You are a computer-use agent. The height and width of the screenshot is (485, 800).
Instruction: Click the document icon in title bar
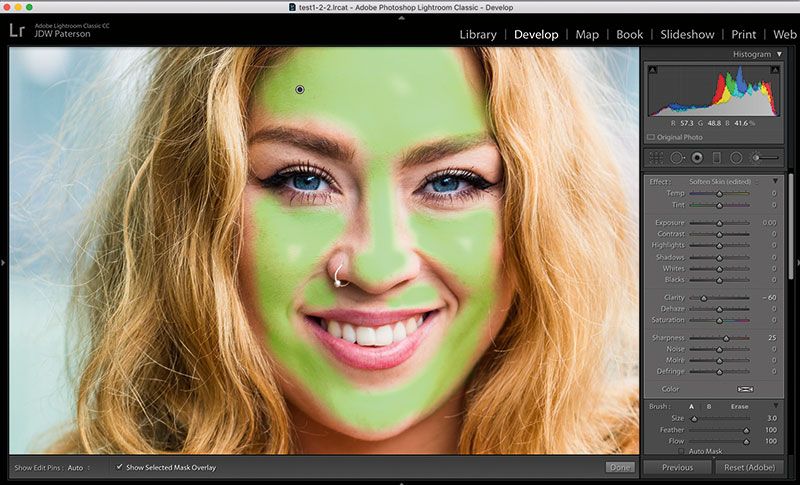[292, 7]
